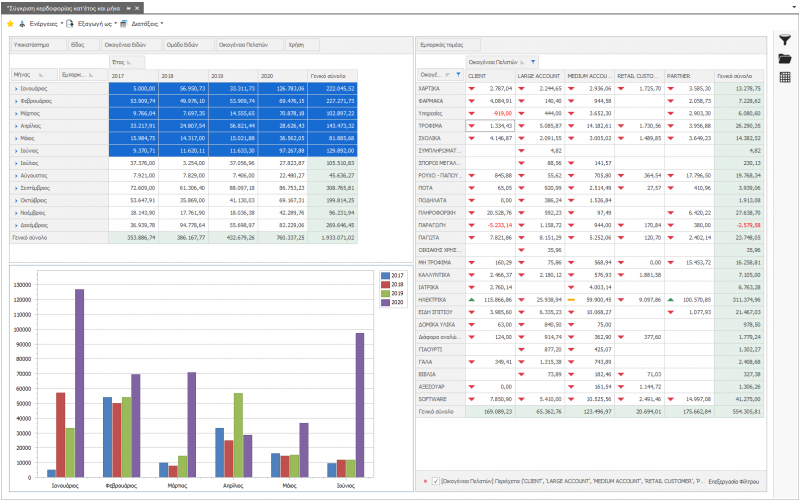The width and height of the screenshot is (800, 501).
Task: Expand the Ιανουάριος row
Action: point(16,89)
